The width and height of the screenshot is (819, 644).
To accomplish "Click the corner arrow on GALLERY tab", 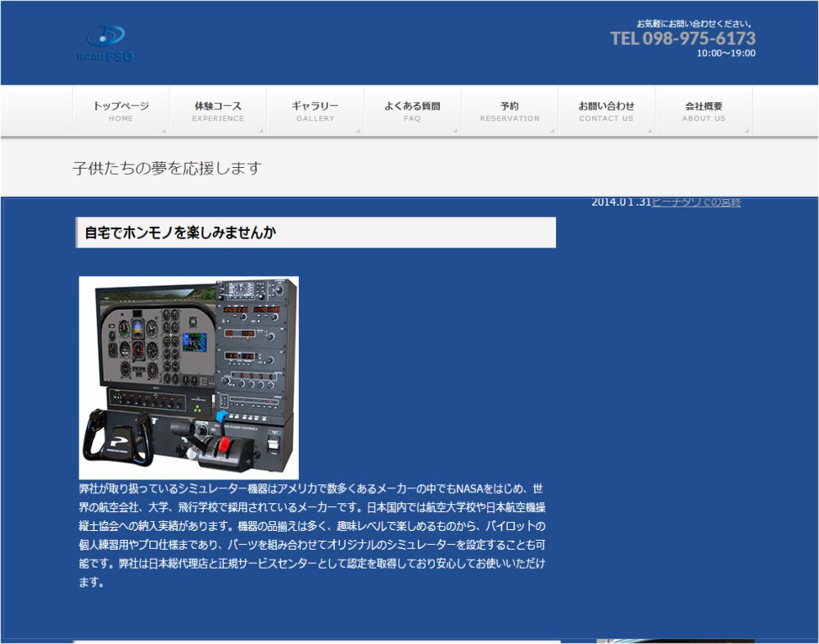I will (359, 131).
